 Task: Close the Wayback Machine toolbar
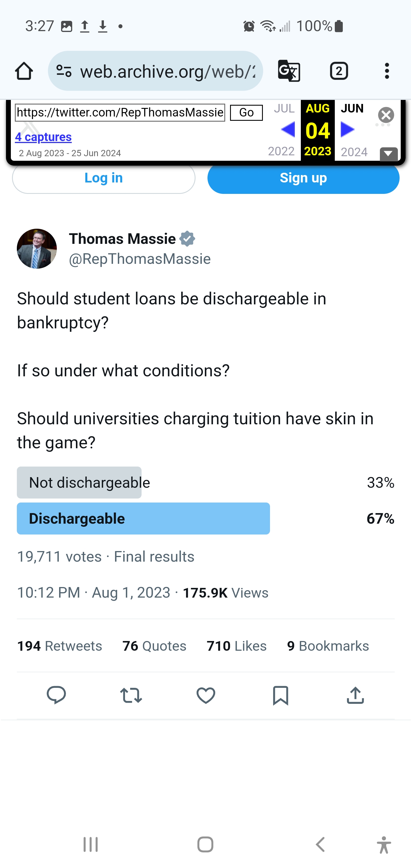[x=386, y=115]
